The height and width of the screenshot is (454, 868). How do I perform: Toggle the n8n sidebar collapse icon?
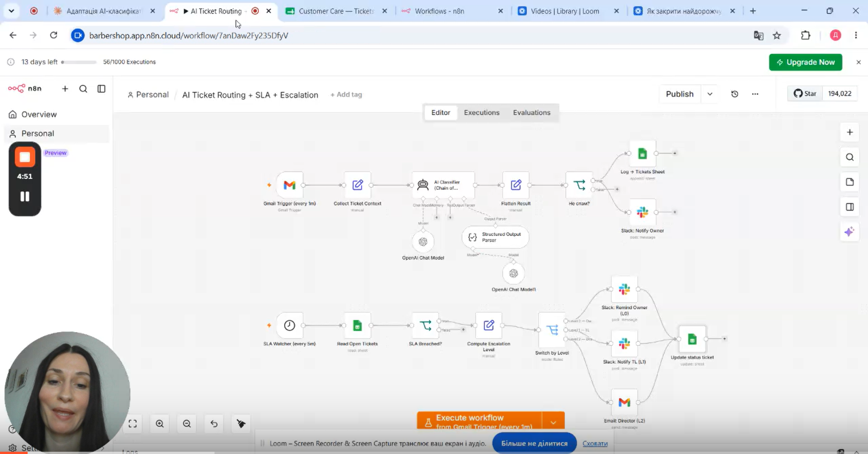tap(101, 89)
